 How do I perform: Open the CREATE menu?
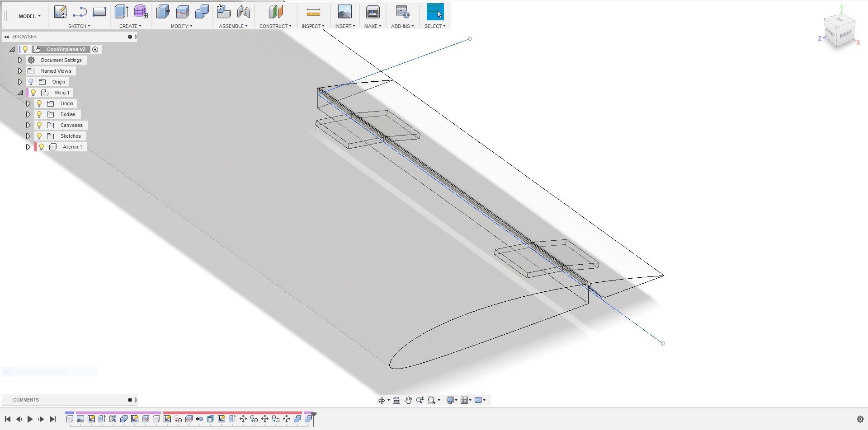click(x=130, y=26)
